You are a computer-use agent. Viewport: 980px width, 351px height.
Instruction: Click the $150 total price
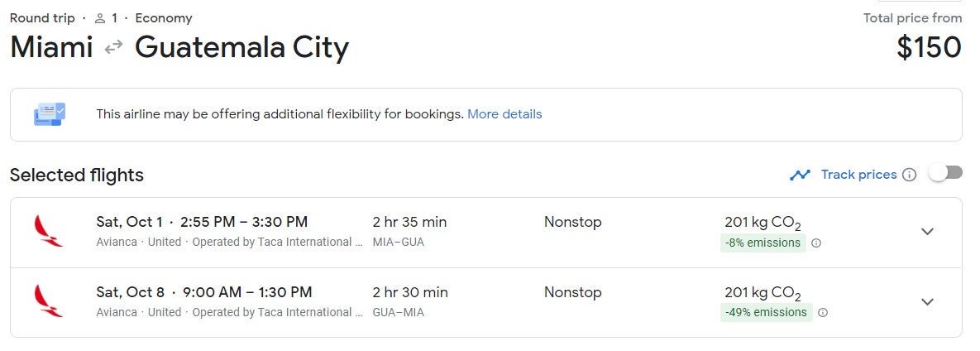[x=929, y=48]
